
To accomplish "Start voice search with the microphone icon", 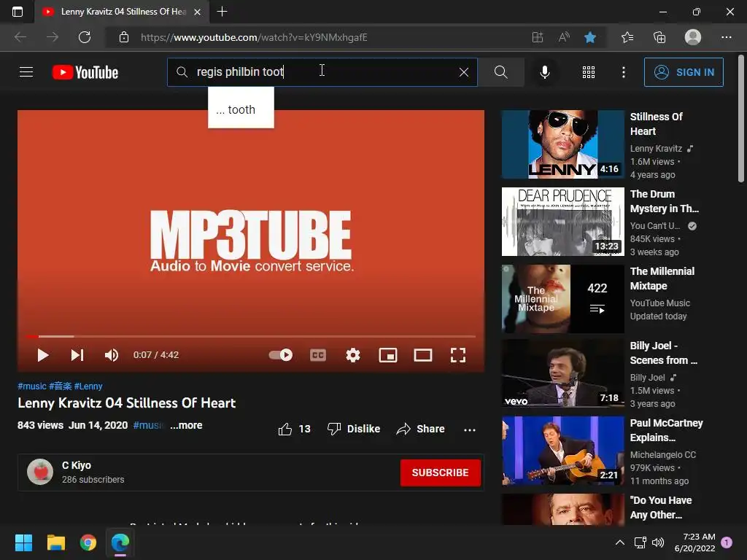I will (x=545, y=72).
